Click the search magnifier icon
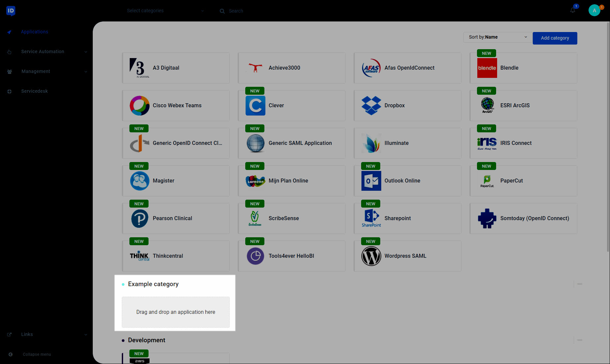 222,11
